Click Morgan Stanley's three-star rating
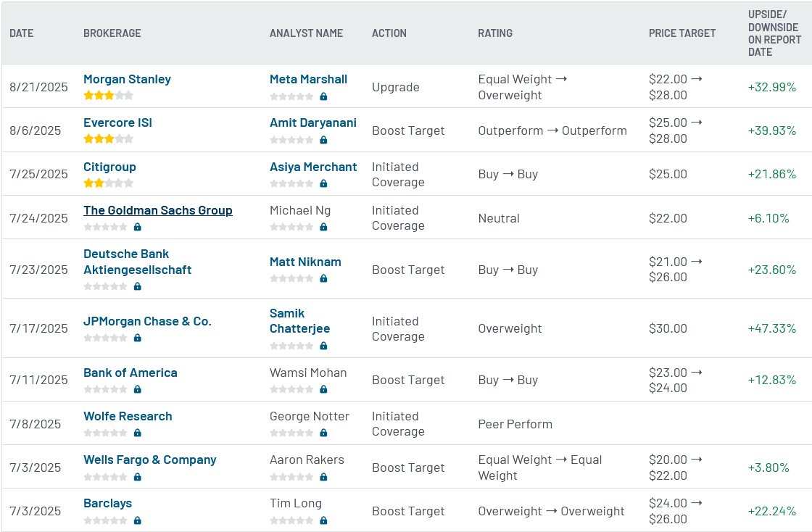The width and height of the screenshot is (812, 532). tap(108, 96)
